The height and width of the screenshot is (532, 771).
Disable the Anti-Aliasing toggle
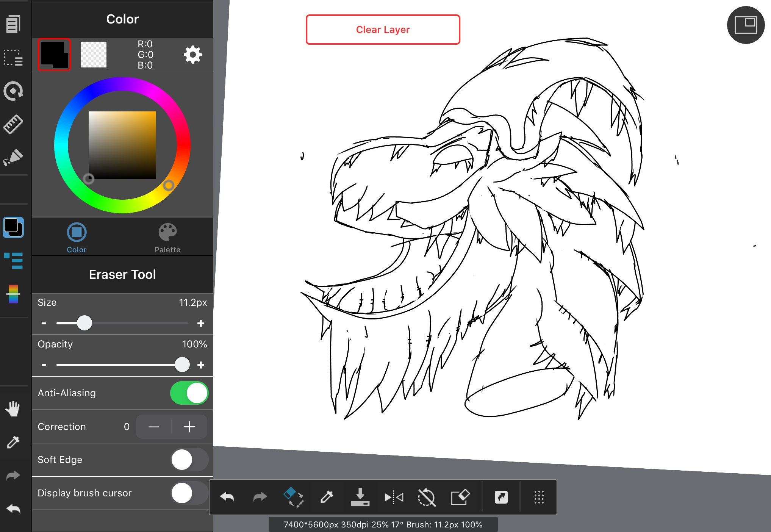coord(189,393)
